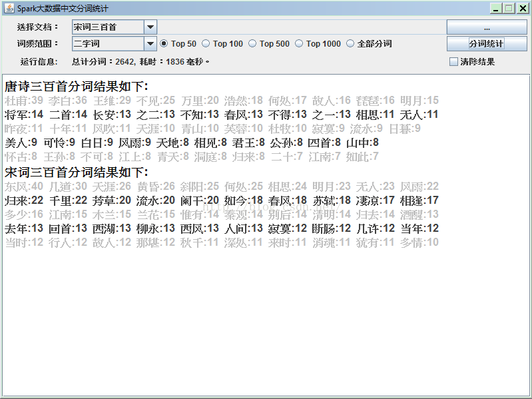
Task: Click the result 美人:9
Action: 21,143
